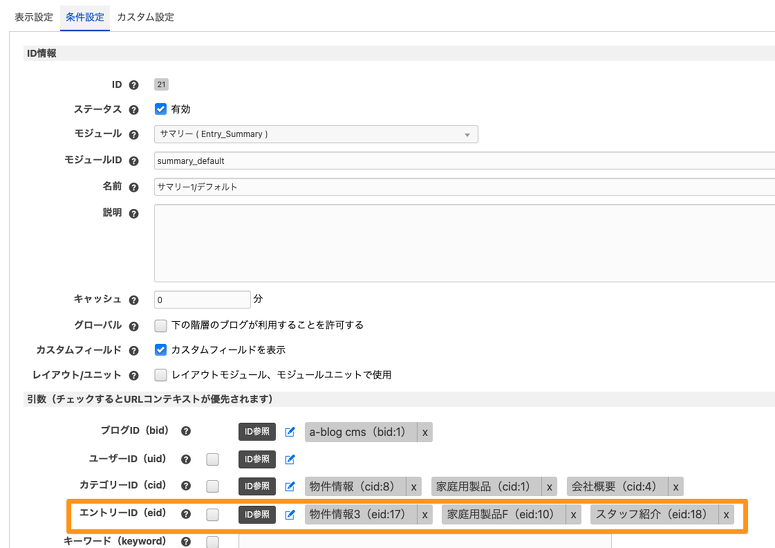Click ID参照 button for ユーザーID
The width and height of the screenshot is (775, 548).
256,459
